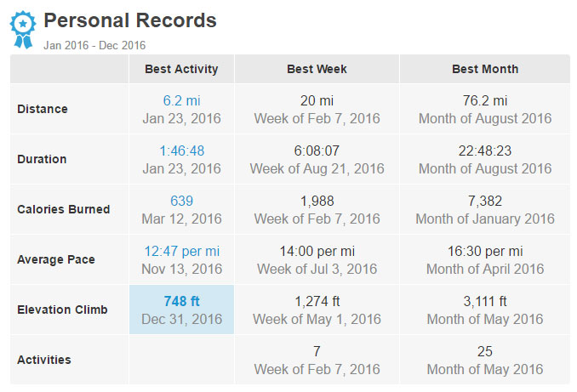Click the 20 mi best week distance
The image size is (577, 392).
[317, 100]
